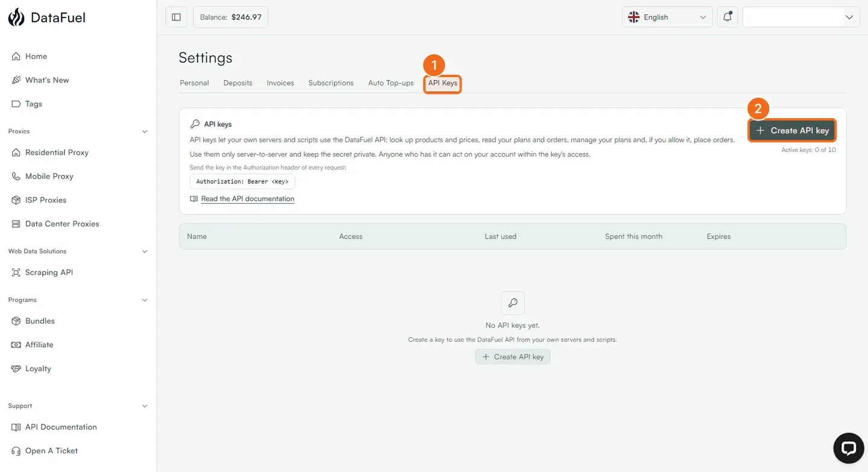Click the Name column header
The width and height of the screenshot is (868, 472).
(x=197, y=236)
